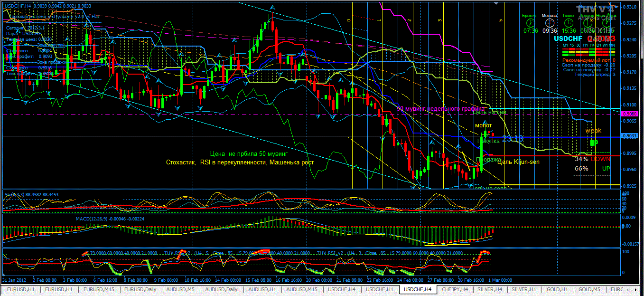This screenshot has height=296, width=644.
Task: Switch to the CHFJPY,H4 chart tab
Action: click(455, 289)
